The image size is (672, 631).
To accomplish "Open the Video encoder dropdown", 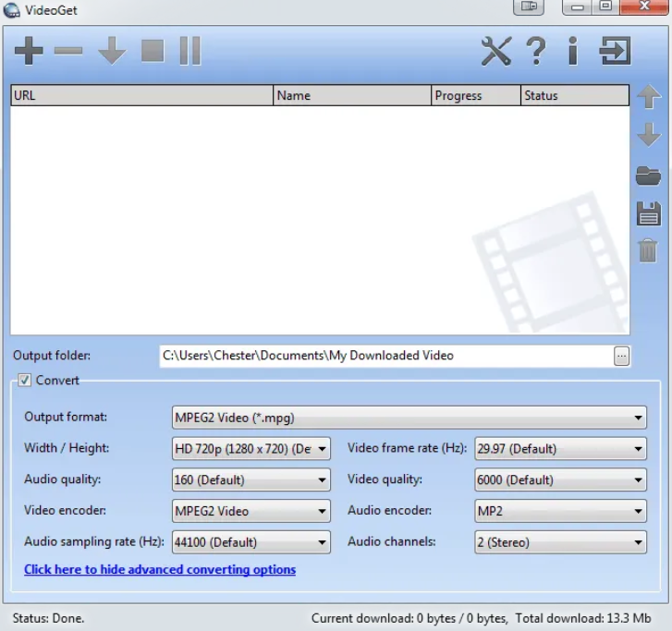I will point(251,511).
